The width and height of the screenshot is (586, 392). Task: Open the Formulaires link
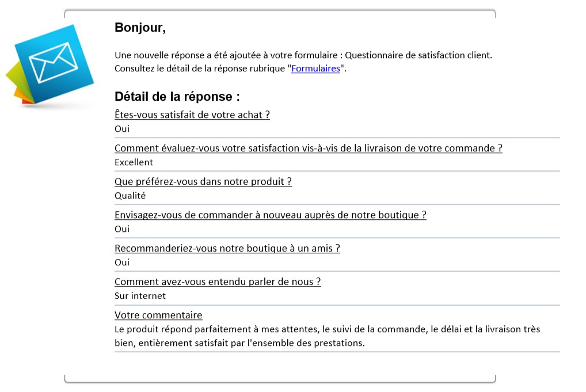[315, 68]
